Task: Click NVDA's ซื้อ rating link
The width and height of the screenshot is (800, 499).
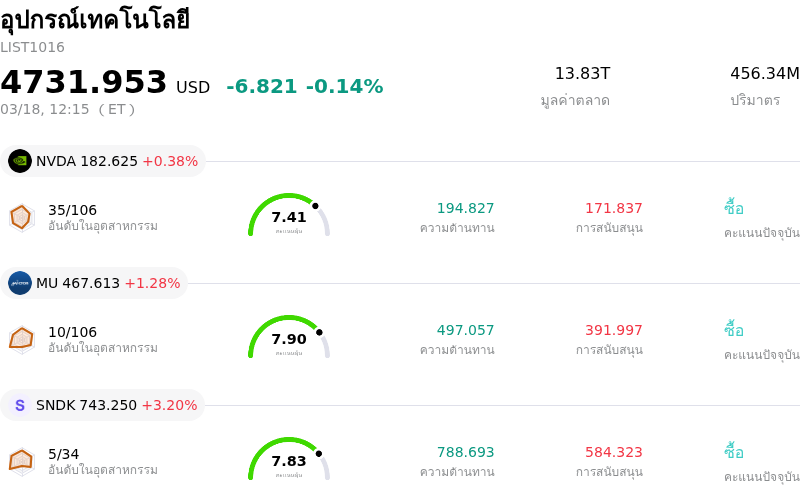Action: click(x=734, y=208)
